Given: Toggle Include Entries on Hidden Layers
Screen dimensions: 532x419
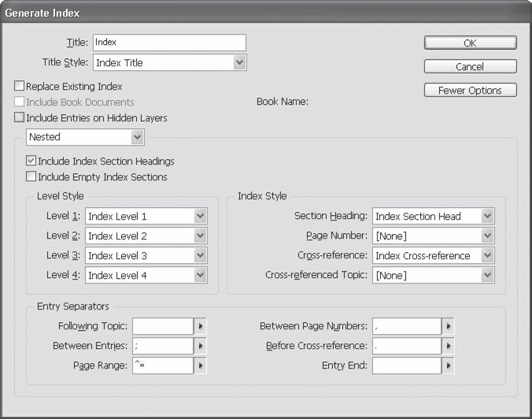Looking at the screenshot, I should [20, 117].
